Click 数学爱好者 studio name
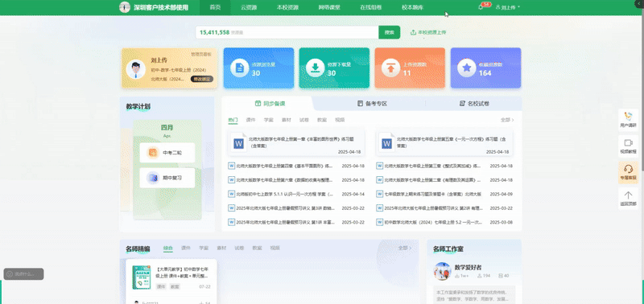Viewport: 644px width, 304px height. [x=468, y=268]
